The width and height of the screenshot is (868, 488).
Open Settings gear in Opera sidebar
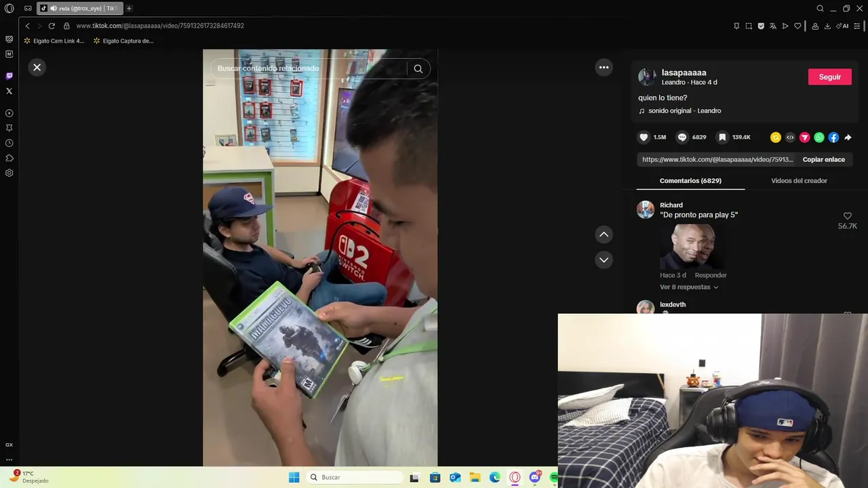[x=9, y=173]
